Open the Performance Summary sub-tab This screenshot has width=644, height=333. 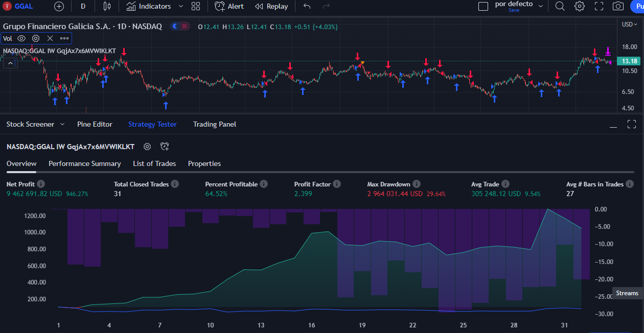pos(85,163)
